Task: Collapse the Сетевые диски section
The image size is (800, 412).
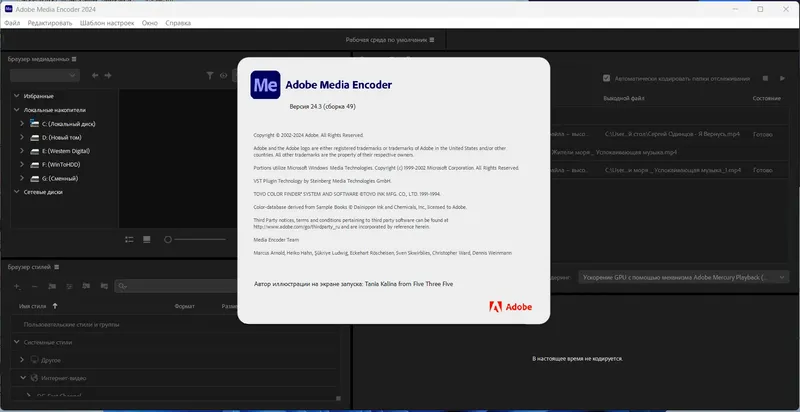Action: tap(17, 192)
